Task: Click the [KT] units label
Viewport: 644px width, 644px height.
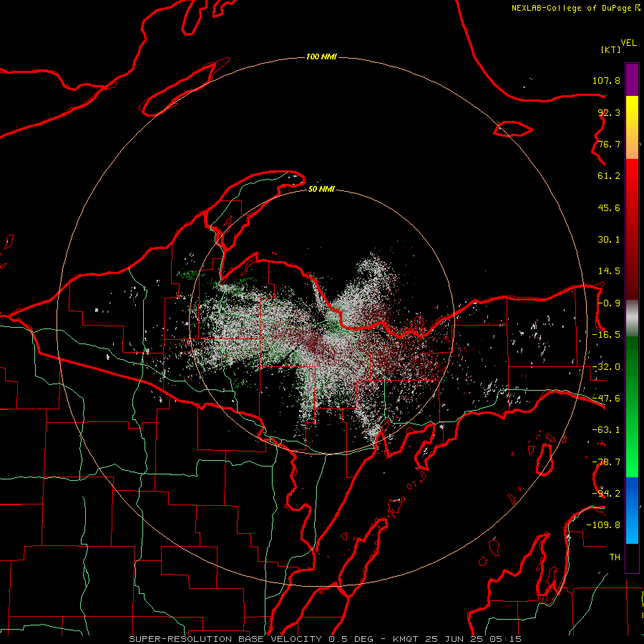Action: pyautogui.click(x=611, y=49)
